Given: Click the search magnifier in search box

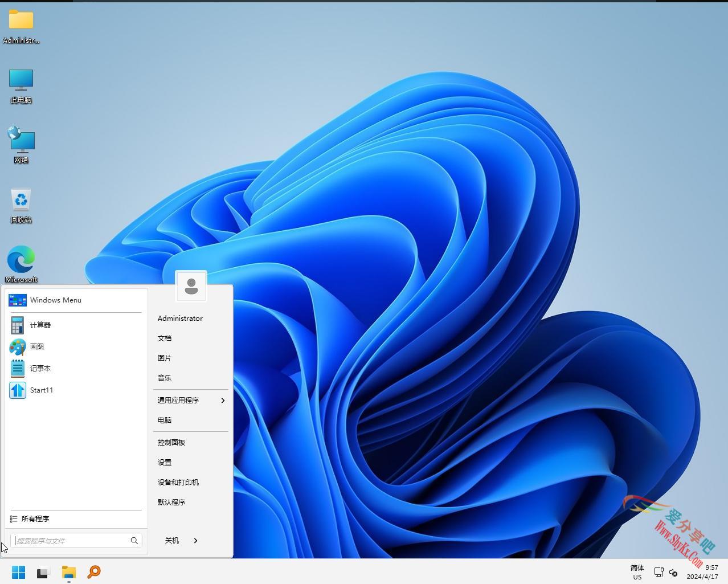Looking at the screenshot, I should [x=134, y=541].
